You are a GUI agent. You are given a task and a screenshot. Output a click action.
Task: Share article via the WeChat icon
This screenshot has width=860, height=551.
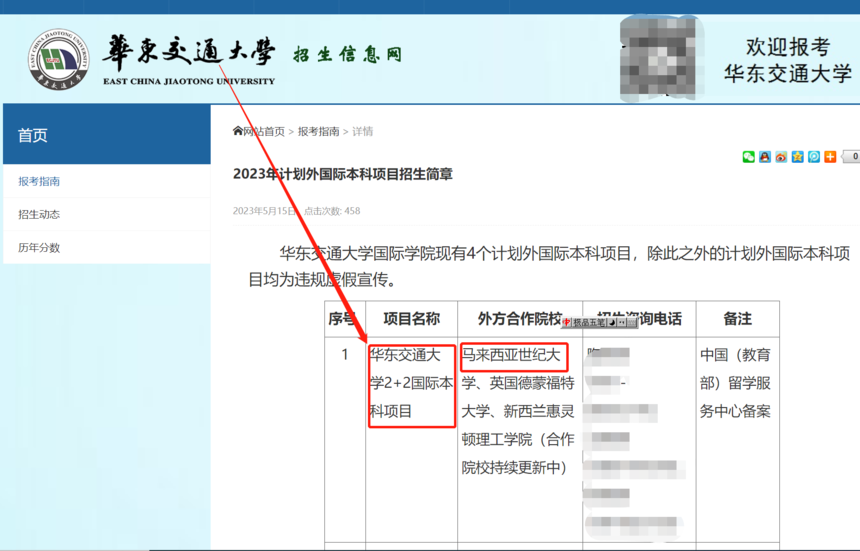tap(748, 157)
